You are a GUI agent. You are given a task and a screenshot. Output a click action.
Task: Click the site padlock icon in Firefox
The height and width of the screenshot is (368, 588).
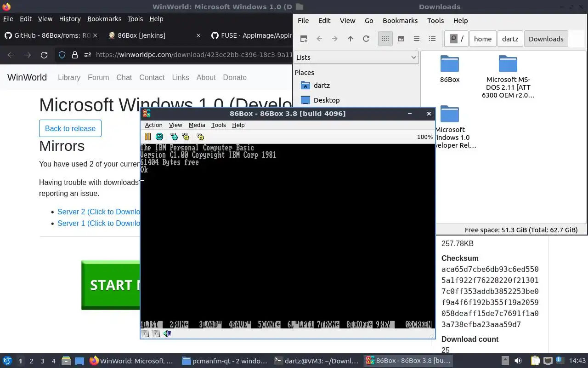(x=75, y=55)
